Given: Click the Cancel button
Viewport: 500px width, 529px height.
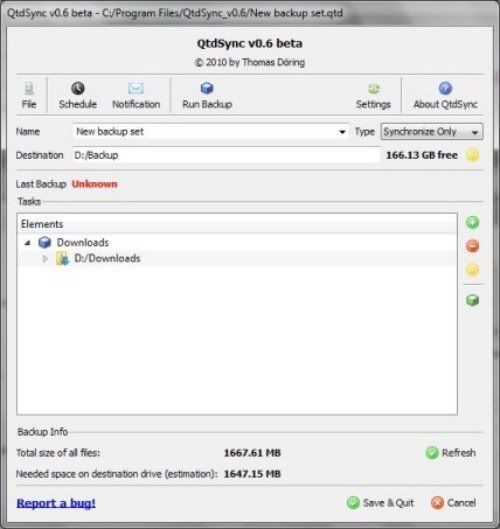Looking at the screenshot, I should (453, 503).
